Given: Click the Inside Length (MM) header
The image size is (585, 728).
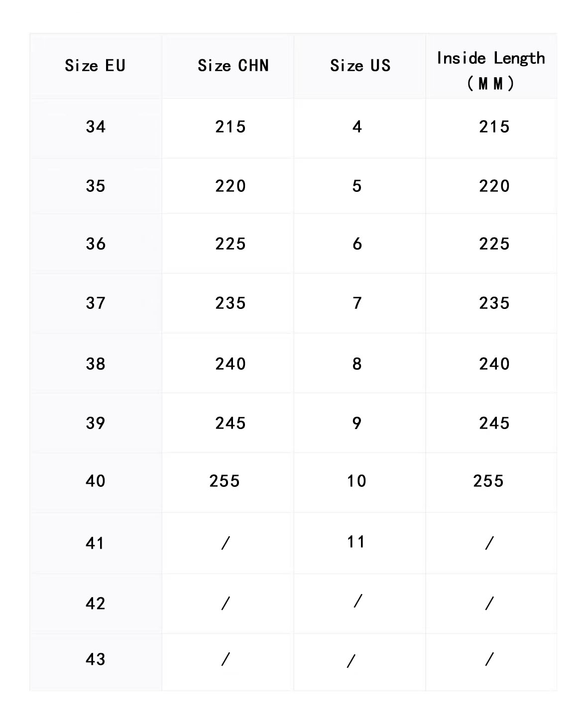Looking at the screenshot, I should (491, 70).
